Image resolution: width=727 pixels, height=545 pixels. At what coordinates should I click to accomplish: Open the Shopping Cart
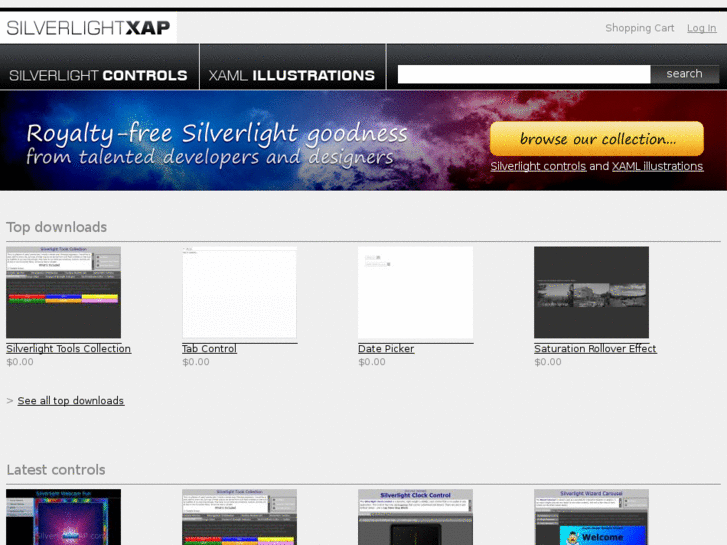(639, 28)
